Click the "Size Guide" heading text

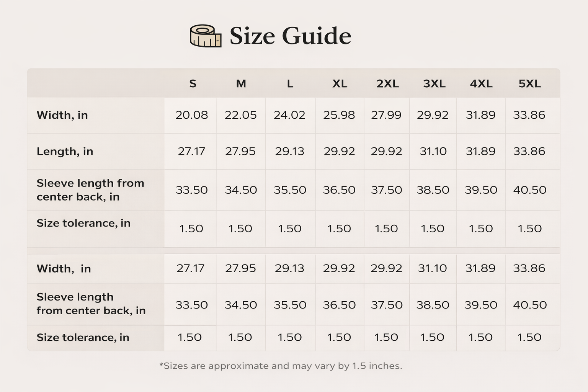click(x=290, y=36)
